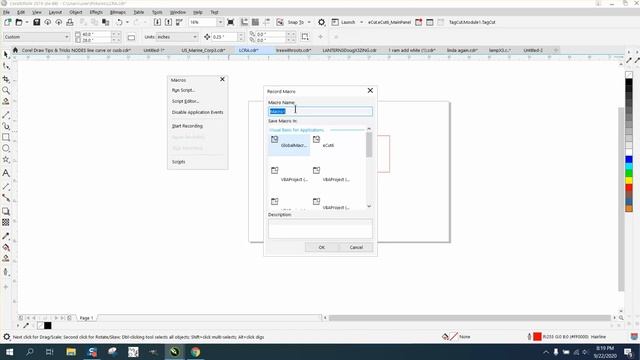
Task: Open the File menu
Action: point(6,12)
